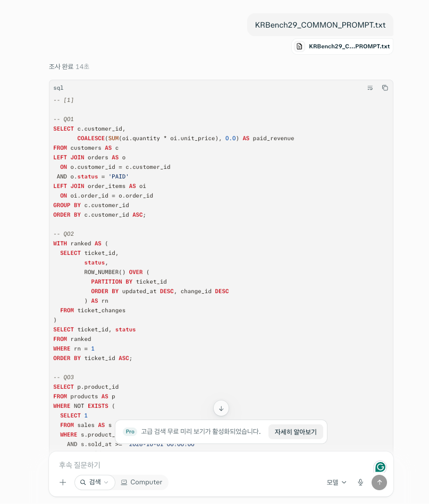Click 'ORDER BY ticket_id ASC;' line
429x504 pixels.
point(92,358)
